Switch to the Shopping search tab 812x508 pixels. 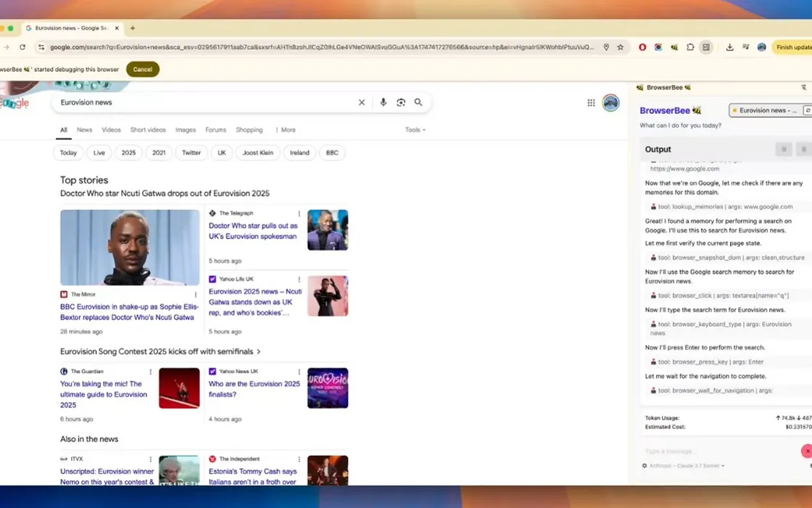point(249,130)
